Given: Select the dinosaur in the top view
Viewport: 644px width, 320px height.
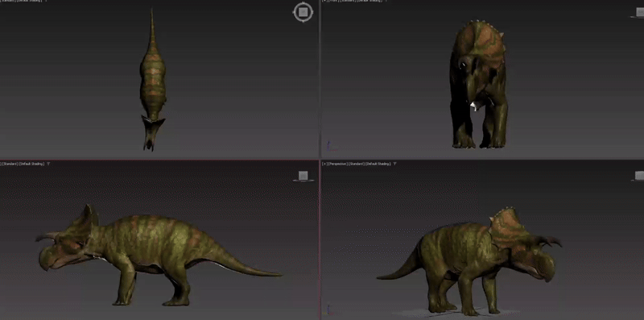Looking at the screenshot, I should pyautogui.click(x=152, y=78).
